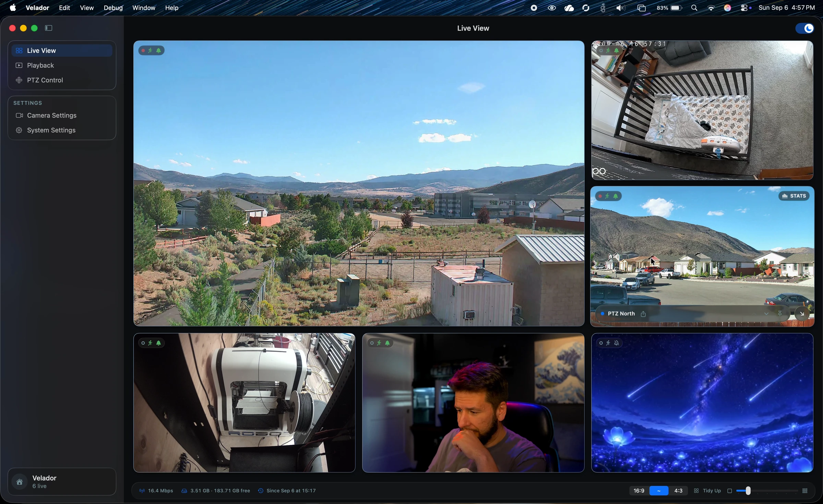The image size is (823, 504).
Task: Toggle alert bell on PTZ North camera
Action: [x=616, y=196]
